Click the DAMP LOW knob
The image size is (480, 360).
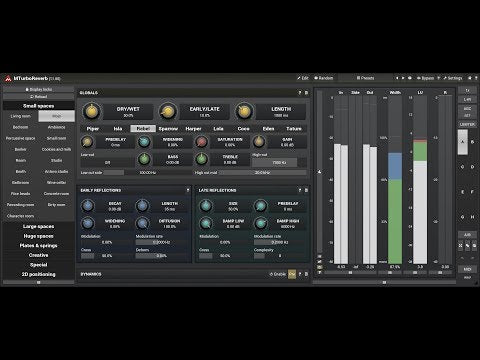206,223
